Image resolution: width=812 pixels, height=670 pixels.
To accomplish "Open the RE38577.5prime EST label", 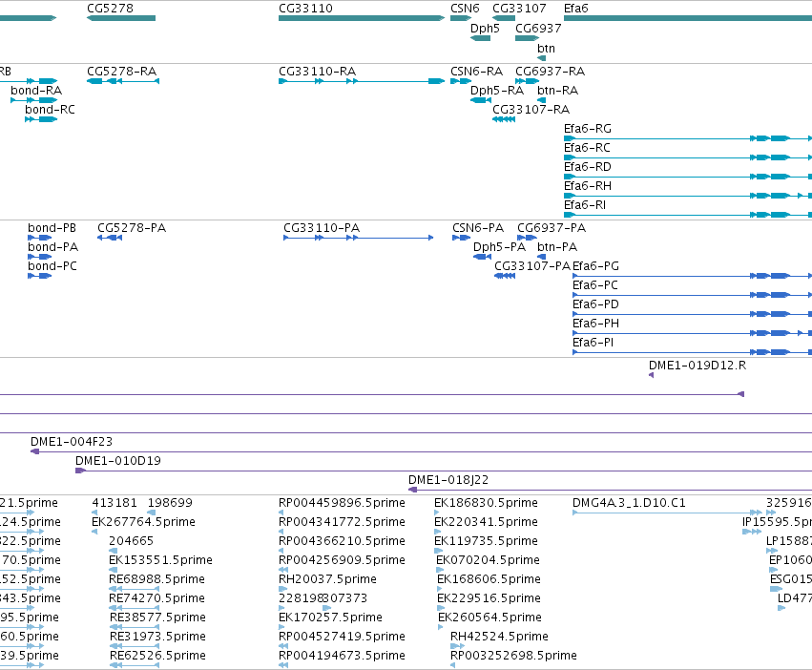I will point(158,618).
